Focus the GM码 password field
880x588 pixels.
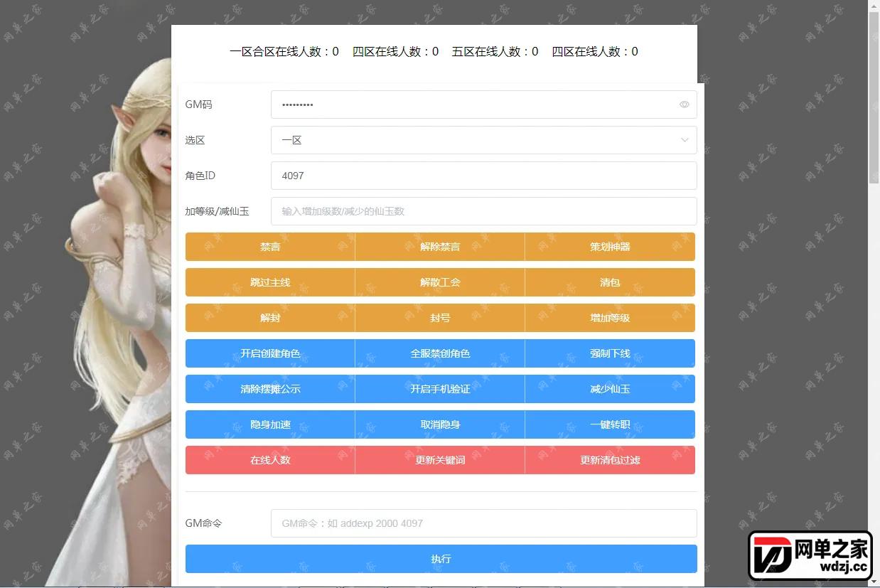tap(483, 105)
